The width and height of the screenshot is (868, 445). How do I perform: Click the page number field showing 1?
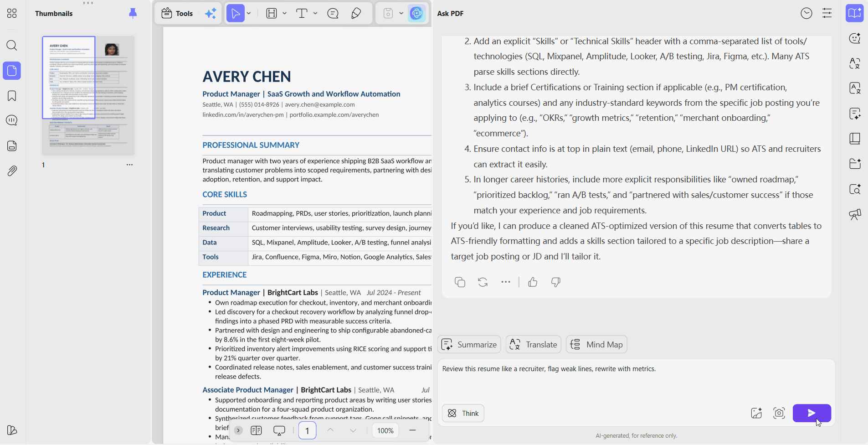pyautogui.click(x=308, y=430)
